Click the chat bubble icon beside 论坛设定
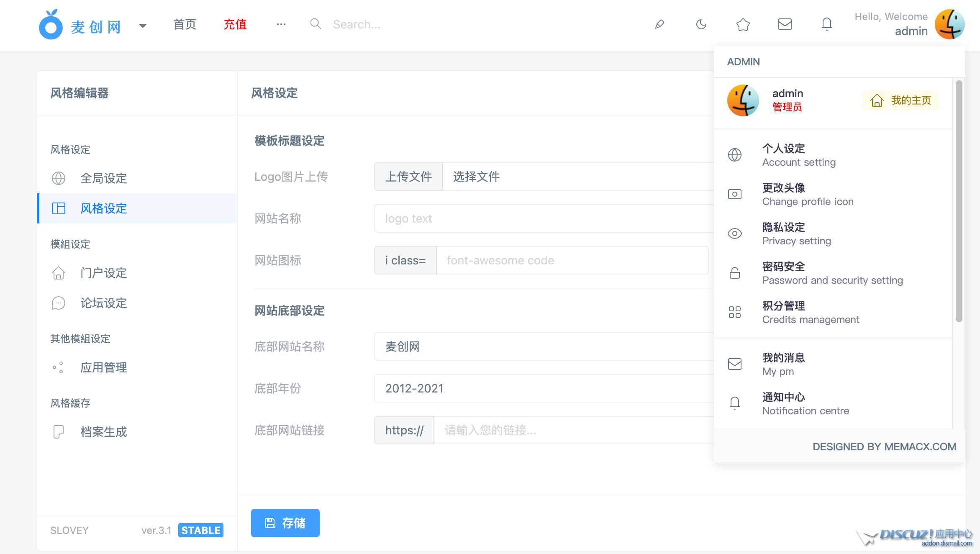Viewport: 980px width, 554px height. [59, 303]
